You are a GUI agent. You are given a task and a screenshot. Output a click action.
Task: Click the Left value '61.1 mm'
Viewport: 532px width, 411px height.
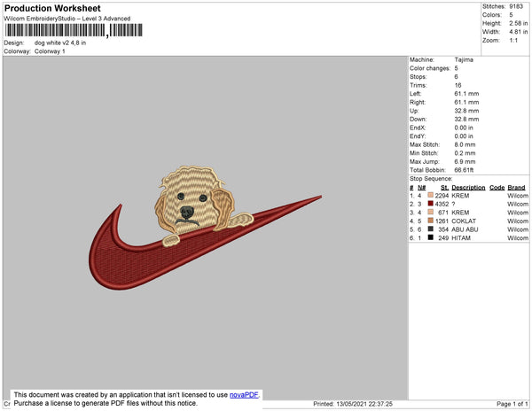[466, 94]
